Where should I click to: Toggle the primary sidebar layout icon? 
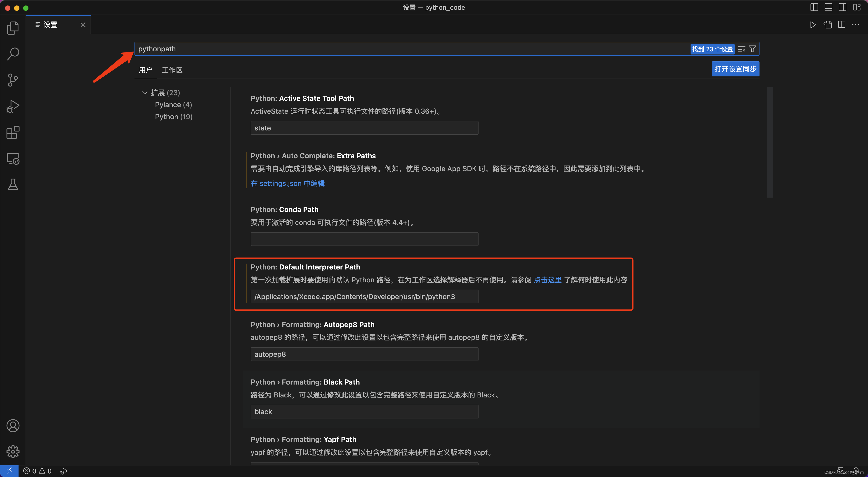tap(814, 7)
